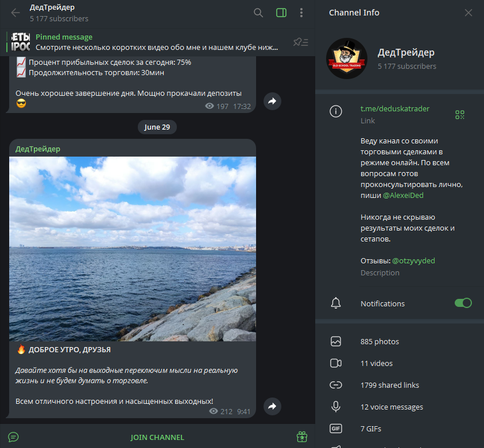
Task: Open the pinned message bar
Action: tap(157, 42)
